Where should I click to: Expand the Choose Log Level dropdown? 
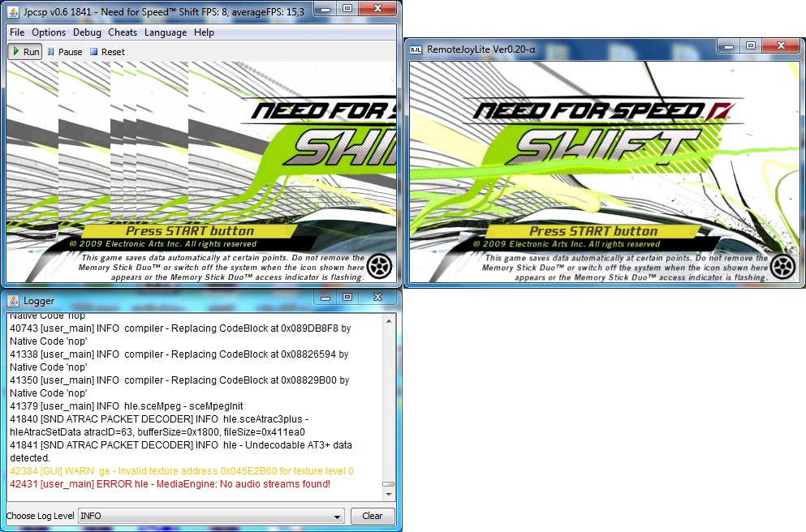pyautogui.click(x=338, y=517)
